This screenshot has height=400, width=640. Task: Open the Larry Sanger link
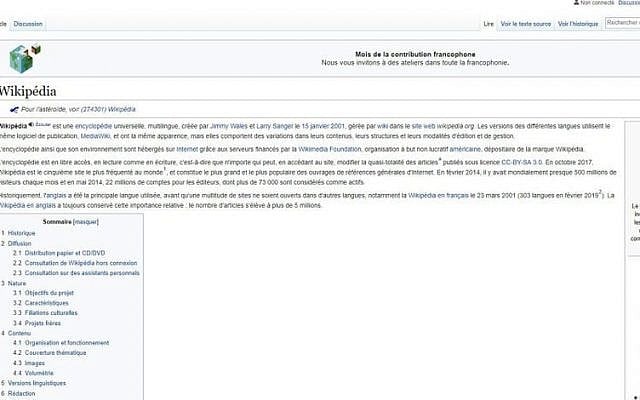click(275, 126)
